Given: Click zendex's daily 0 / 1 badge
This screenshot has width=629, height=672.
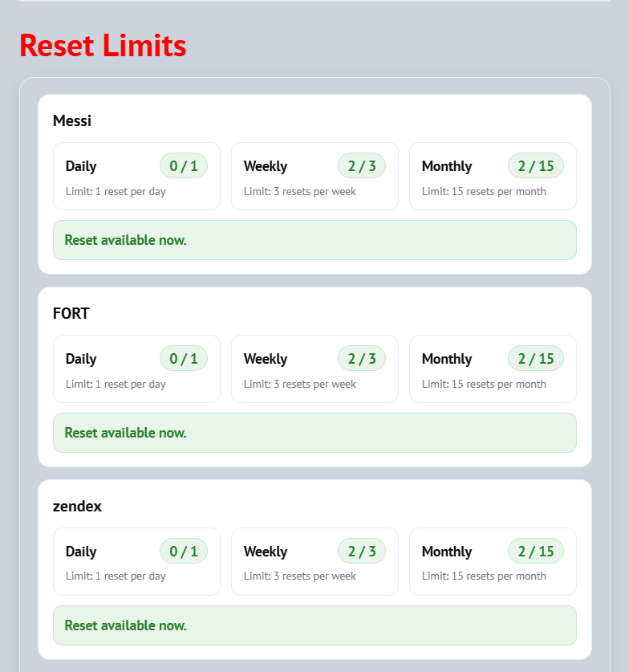Looking at the screenshot, I should coord(184,551).
